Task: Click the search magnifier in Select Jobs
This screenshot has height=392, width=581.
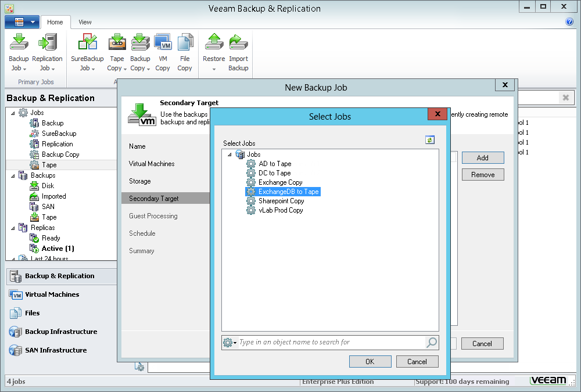Action: pos(431,343)
